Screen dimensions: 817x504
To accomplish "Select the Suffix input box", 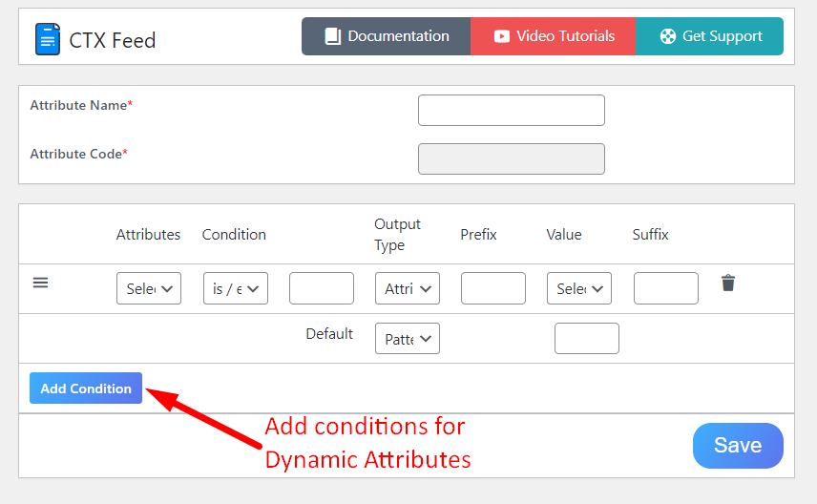I will [x=665, y=288].
